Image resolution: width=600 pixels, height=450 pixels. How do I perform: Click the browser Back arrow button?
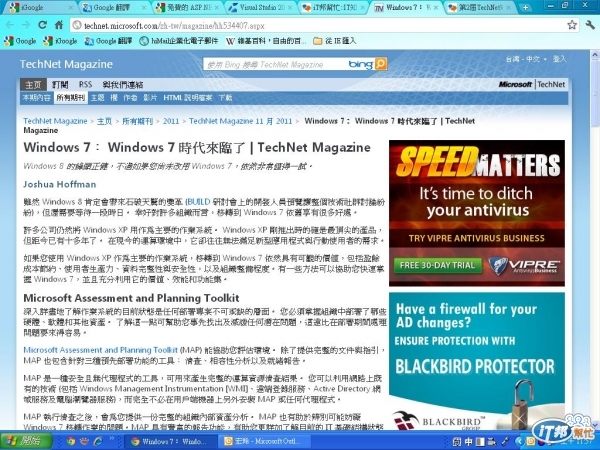(10, 25)
